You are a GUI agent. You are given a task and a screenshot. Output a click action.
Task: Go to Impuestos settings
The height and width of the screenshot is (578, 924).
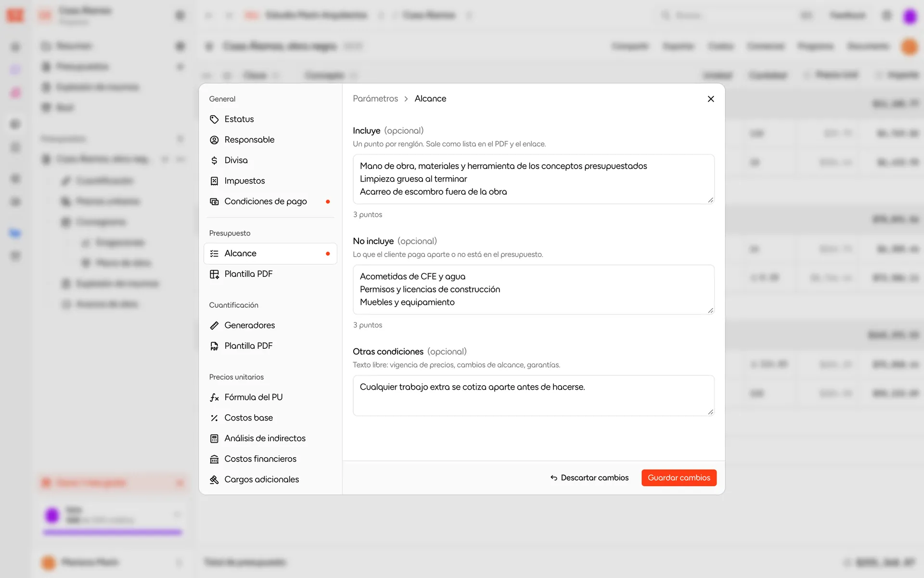(x=270, y=181)
